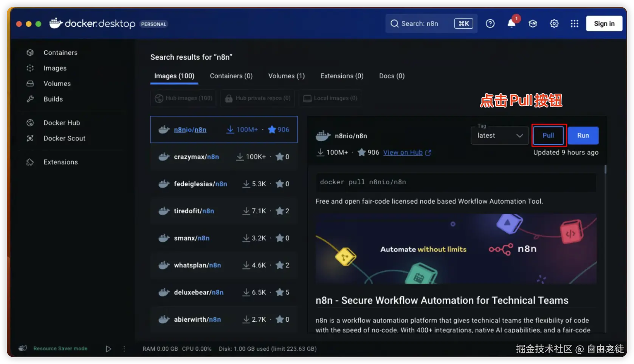Click the Builds wrench icon
The image size is (634, 364).
[30, 99]
